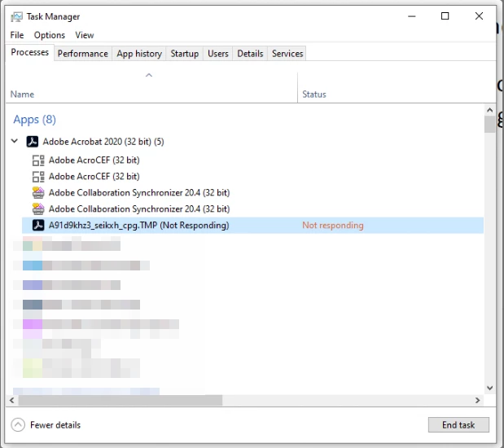Select the Processes tab

[30, 52]
